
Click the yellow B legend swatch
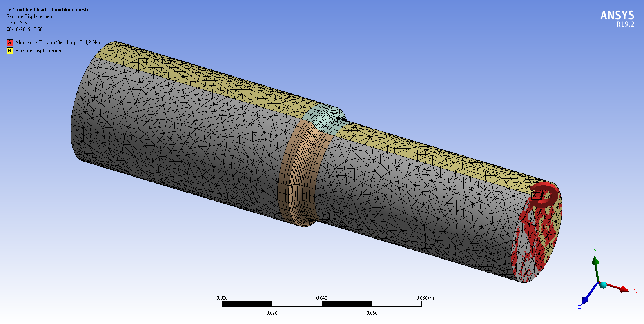(10, 51)
